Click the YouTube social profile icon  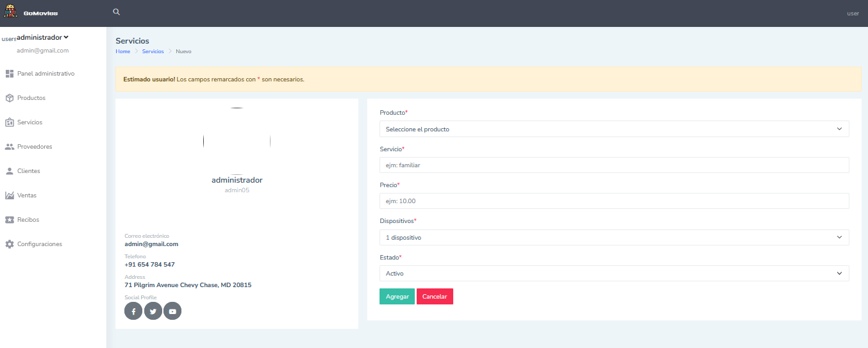coord(172,311)
